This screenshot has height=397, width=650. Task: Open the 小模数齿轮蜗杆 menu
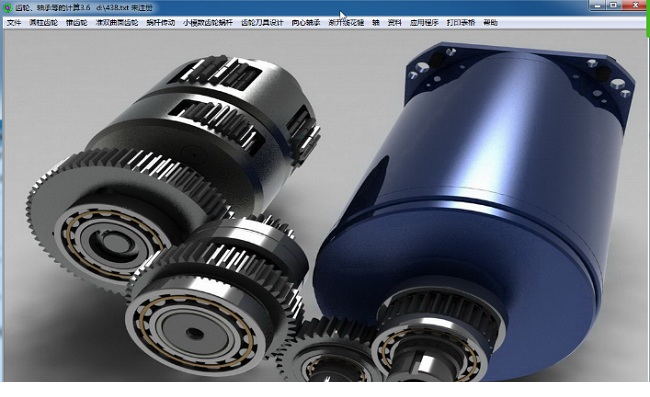point(208,23)
